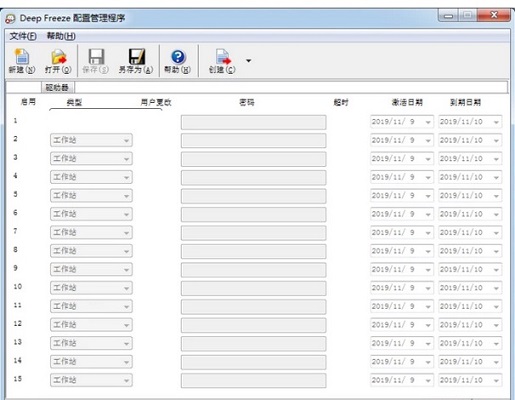Screen dimensions: 515x400
Task: Click the 打开(O) open file icon
Action: [x=59, y=57]
